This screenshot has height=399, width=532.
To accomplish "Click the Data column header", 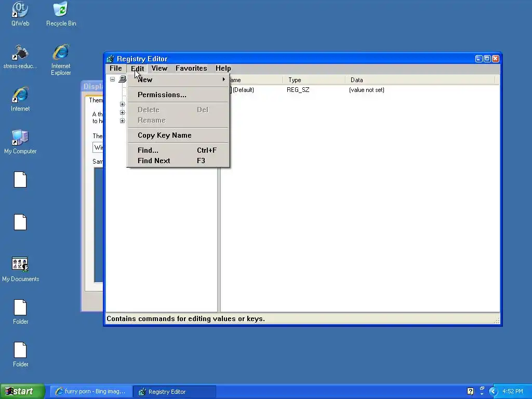I will (420, 80).
